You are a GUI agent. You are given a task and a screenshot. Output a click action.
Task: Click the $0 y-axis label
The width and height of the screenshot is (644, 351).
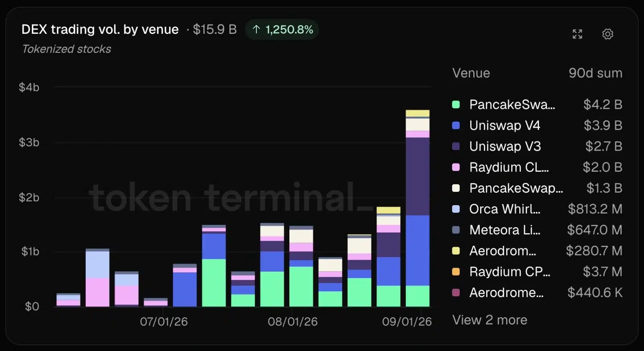point(32,307)
